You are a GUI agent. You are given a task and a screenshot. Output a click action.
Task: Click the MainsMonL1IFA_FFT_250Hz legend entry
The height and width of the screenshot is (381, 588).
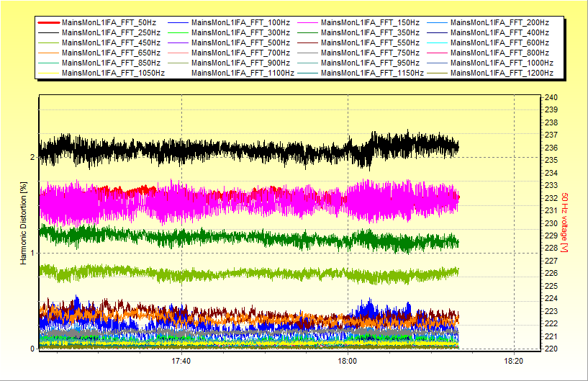(105, 33)
